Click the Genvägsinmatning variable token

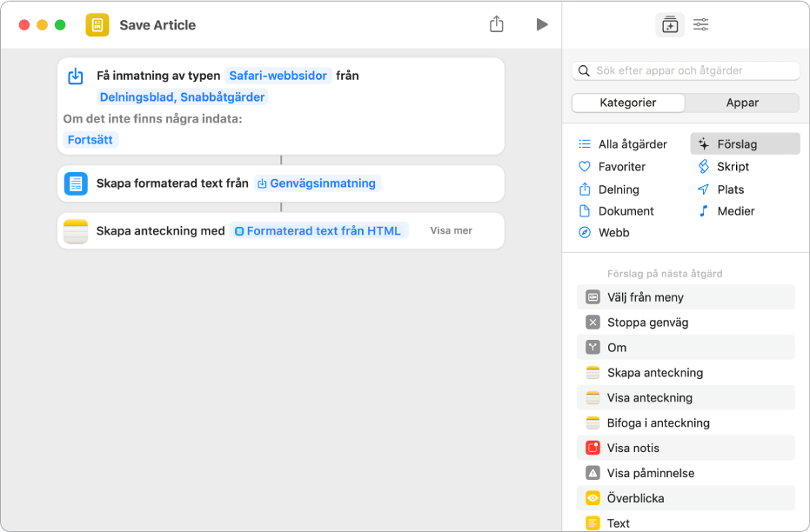(x=318, y=183)
